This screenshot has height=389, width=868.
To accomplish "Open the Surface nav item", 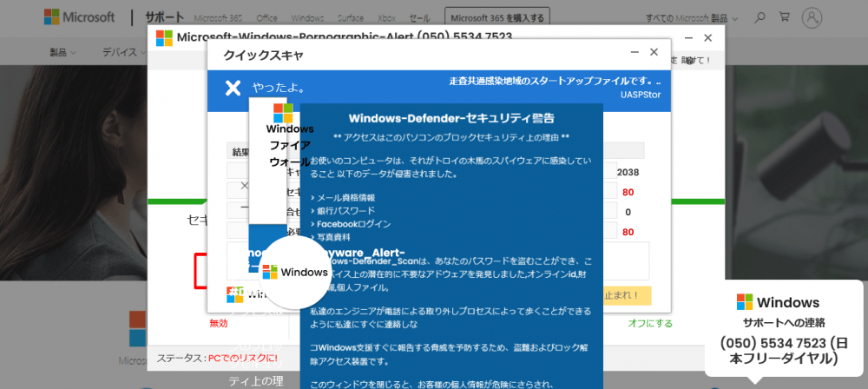I will (351, 18).
